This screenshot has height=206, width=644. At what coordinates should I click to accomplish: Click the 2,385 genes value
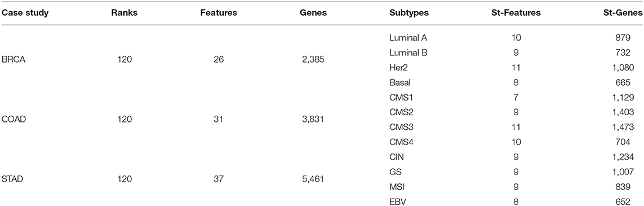[x=313, y=60]
